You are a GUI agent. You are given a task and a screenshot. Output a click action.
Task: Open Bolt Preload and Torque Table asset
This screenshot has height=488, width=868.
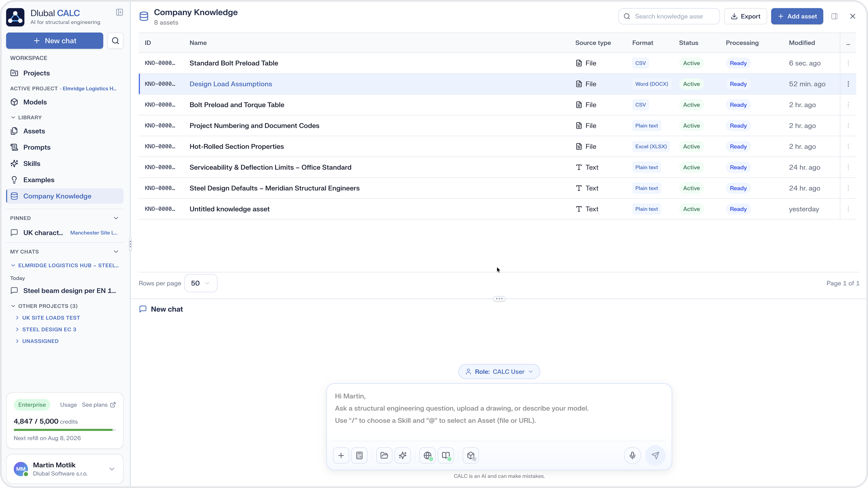[x=236, y=105]
